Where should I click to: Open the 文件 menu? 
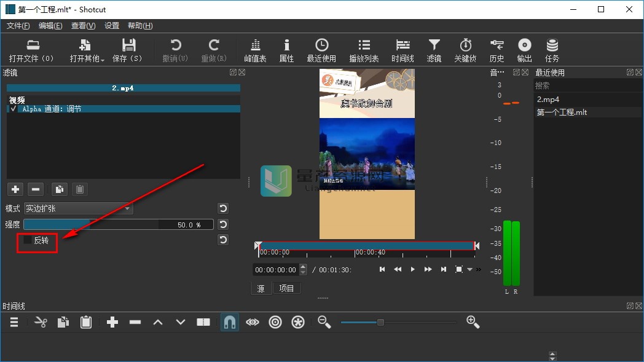(18, 26)
